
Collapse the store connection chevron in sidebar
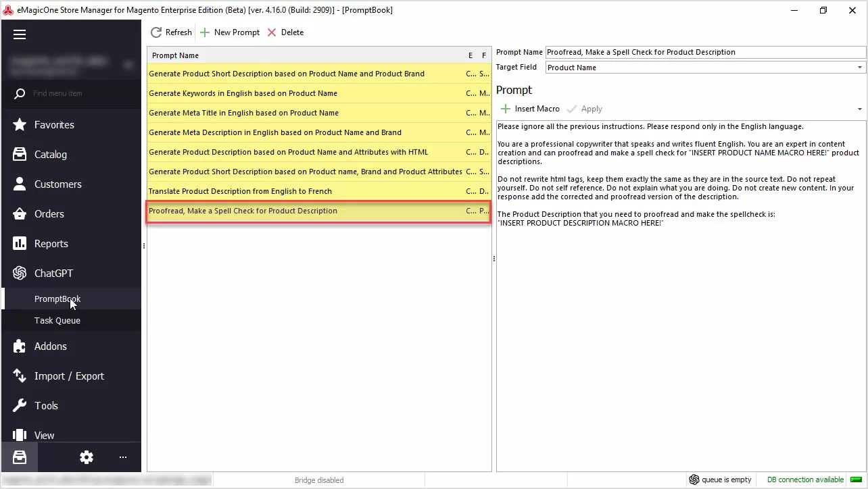pos(128,65)
